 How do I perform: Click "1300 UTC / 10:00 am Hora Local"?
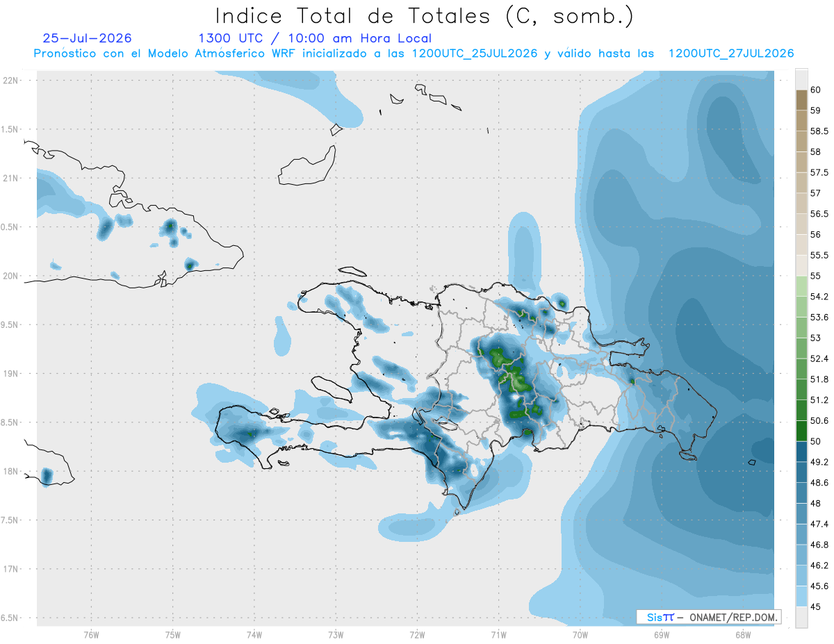[315, 39]
